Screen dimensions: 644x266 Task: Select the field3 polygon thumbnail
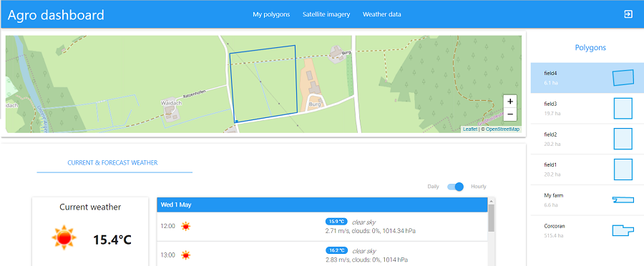[x=623, y=109]
